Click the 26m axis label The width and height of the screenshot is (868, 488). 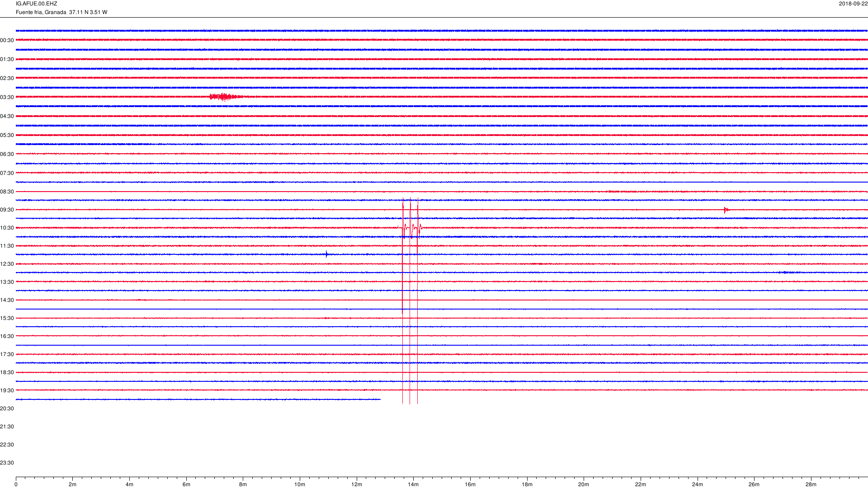pos(754,484)
